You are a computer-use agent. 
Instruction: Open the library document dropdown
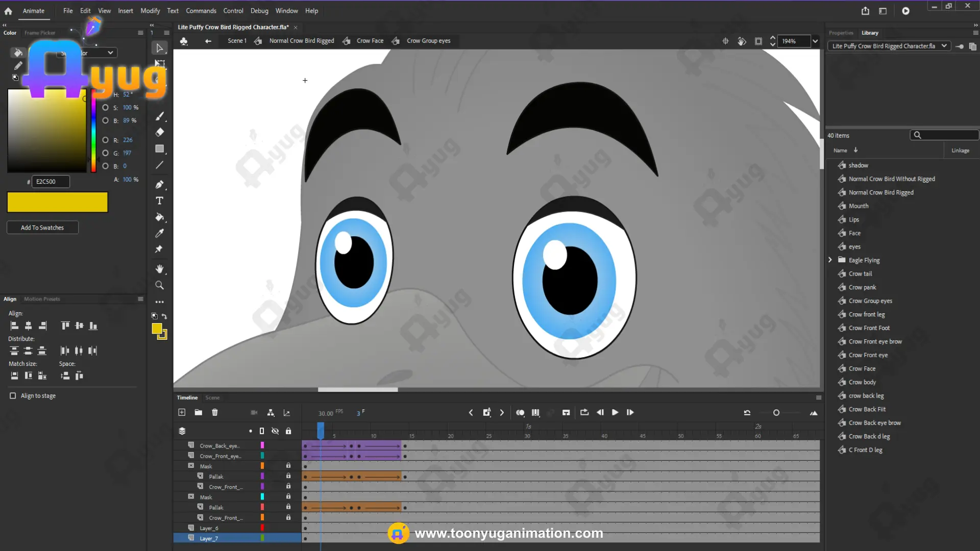tap(889, 46)
